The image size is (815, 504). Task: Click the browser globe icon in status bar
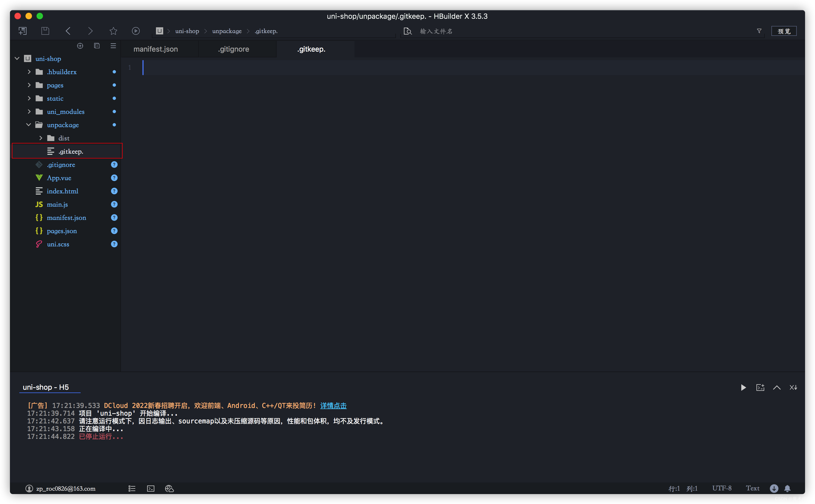pyautogui.click(x=169, y=488)
